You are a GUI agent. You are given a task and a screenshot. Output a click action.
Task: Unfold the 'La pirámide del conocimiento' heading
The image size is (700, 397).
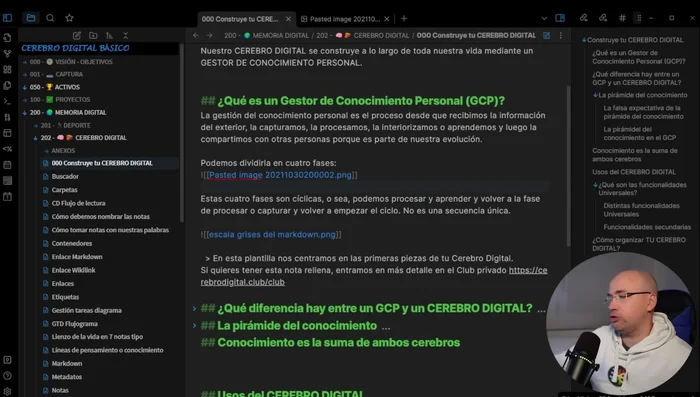click(x=195, y=326)
